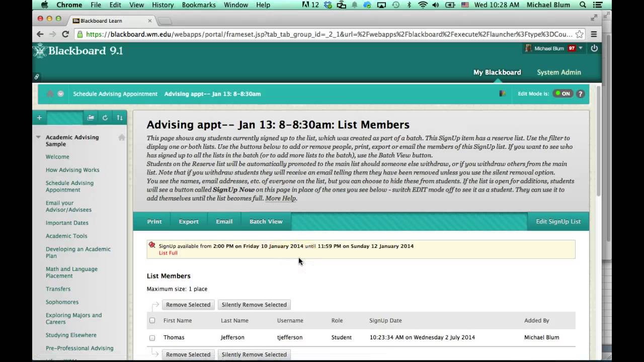644x362 pixels.
Task: Refresh the course menu
Action: pos(105,118)
